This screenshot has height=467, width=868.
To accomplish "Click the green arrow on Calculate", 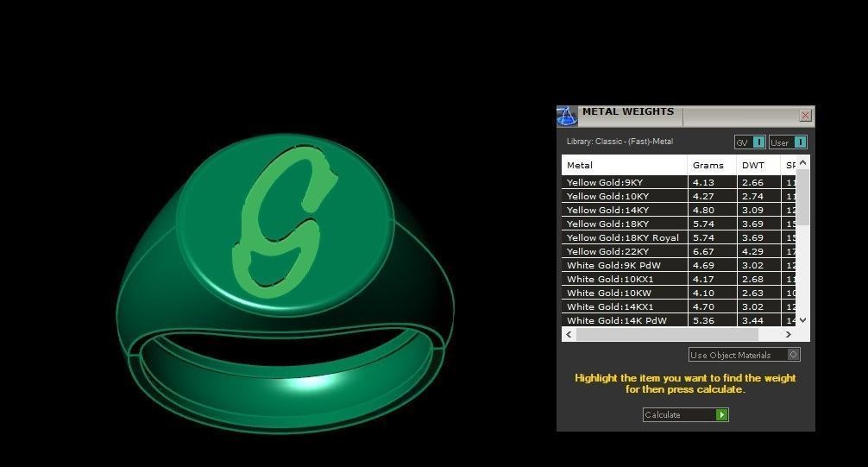I will (x=721, y=415).
